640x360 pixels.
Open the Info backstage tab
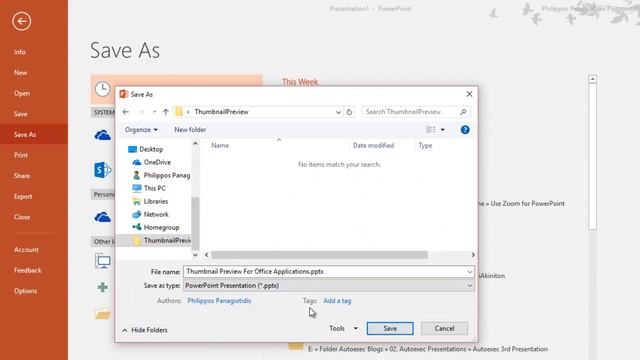[x=20, y=52]
